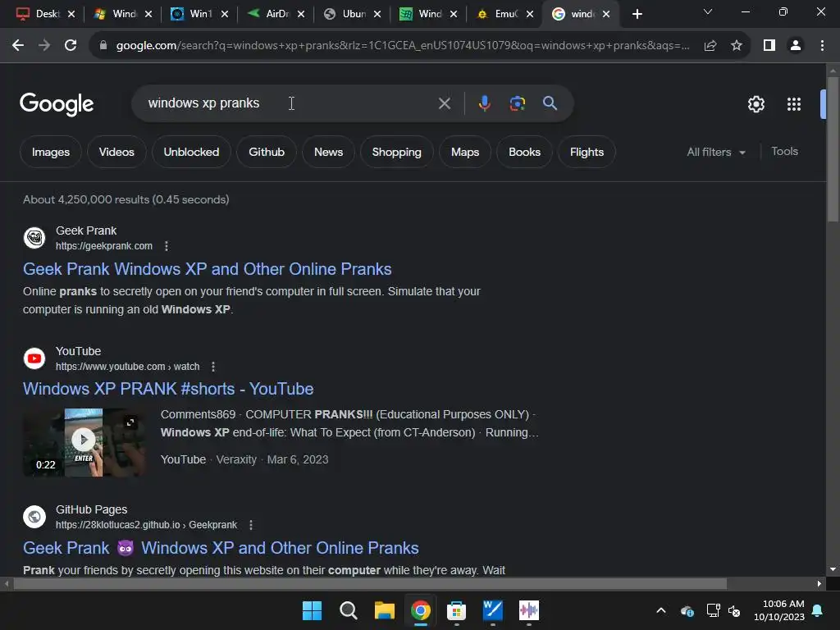Image resolution: width=840 pixels, height=630 pixels.
Task: View site info lock icon
Action: [x=103, y=46]
